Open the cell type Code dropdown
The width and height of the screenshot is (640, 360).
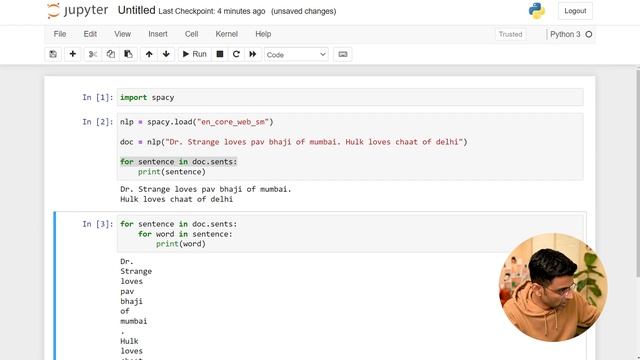coord(296,55)
